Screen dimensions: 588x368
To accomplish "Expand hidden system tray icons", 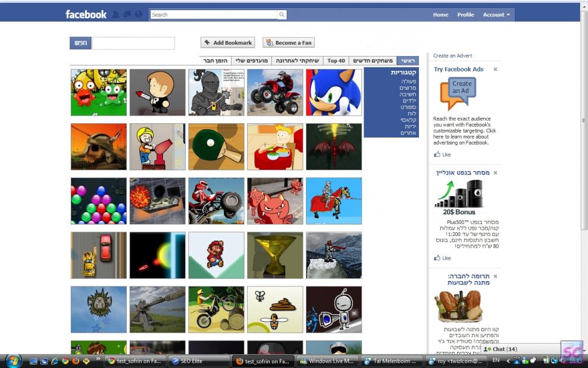I will [508, 361].
